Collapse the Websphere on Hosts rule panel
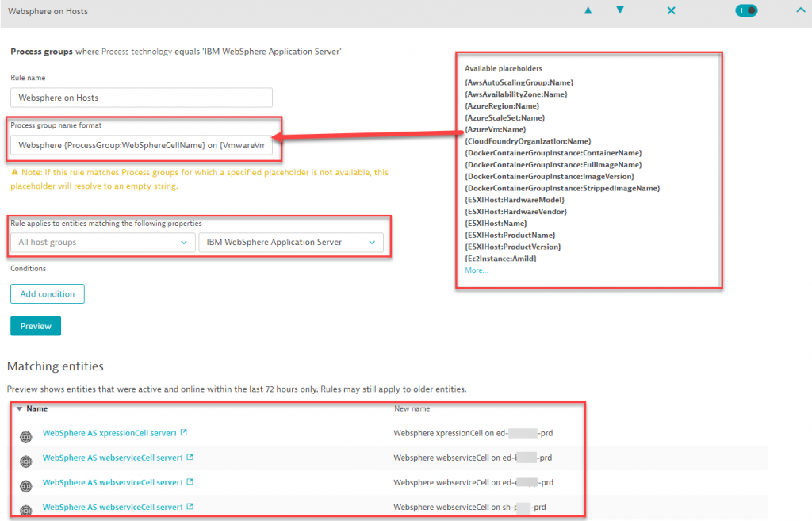812x521 pixels. pos(799,11)
